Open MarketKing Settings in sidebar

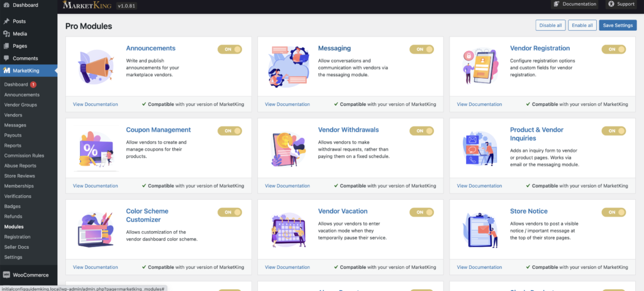pos(13,257)
